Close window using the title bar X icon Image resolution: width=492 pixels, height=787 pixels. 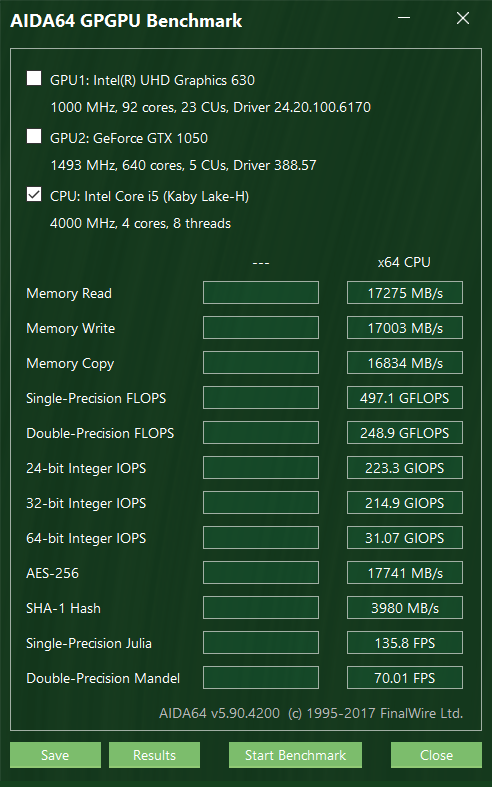pyautogui.click(x=463, y=18)
